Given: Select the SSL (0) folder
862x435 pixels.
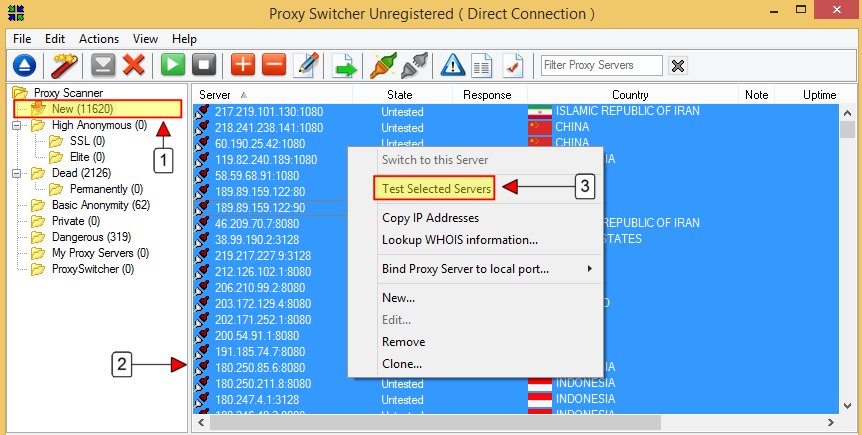Looking at the screenshot, I should click(x=87, y=141).
